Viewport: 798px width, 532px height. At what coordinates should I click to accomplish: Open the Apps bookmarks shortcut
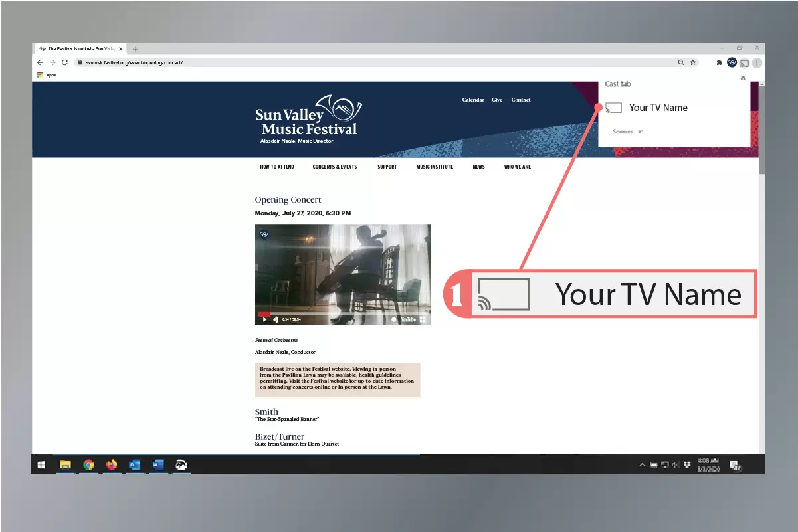47,75
